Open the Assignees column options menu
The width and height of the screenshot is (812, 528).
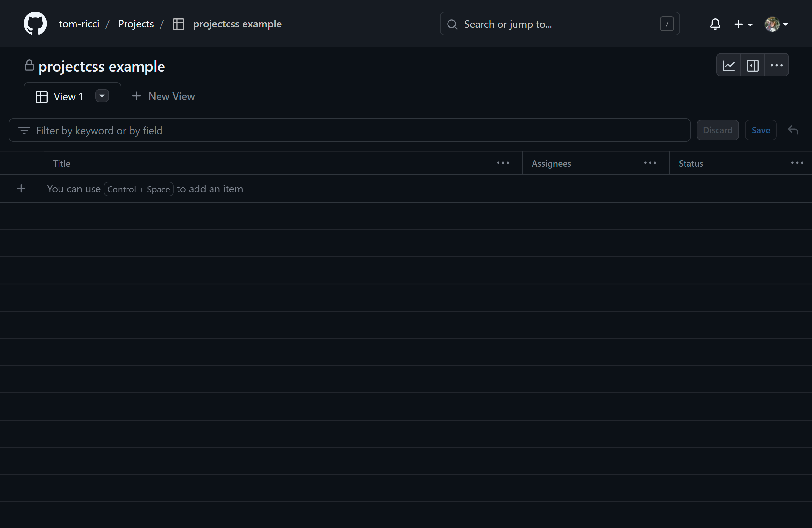click(x=649, y=163)
